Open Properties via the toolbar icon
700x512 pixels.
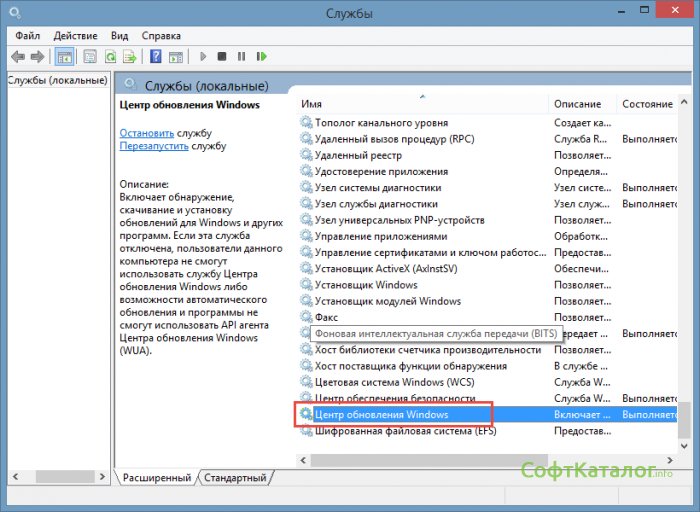(x=90, y=57)
